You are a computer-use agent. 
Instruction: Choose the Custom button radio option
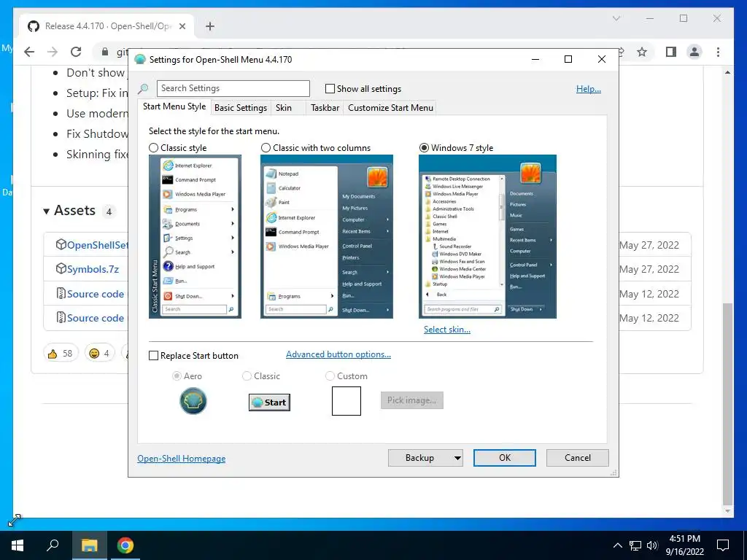330,376
